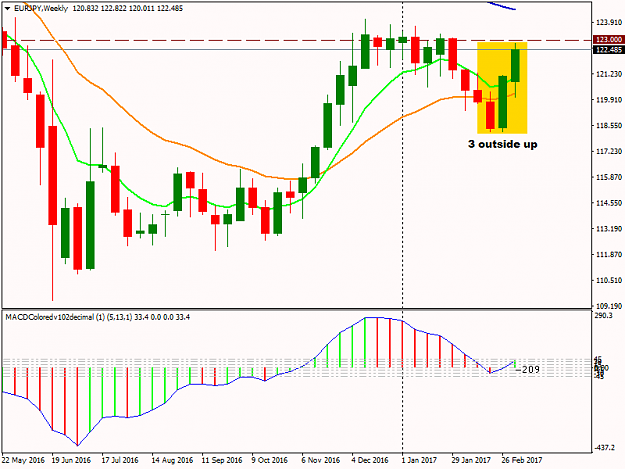Click the 1 Jan 2017 date label
The width and height of the screenshot is (625, 469).
(419, 460)
